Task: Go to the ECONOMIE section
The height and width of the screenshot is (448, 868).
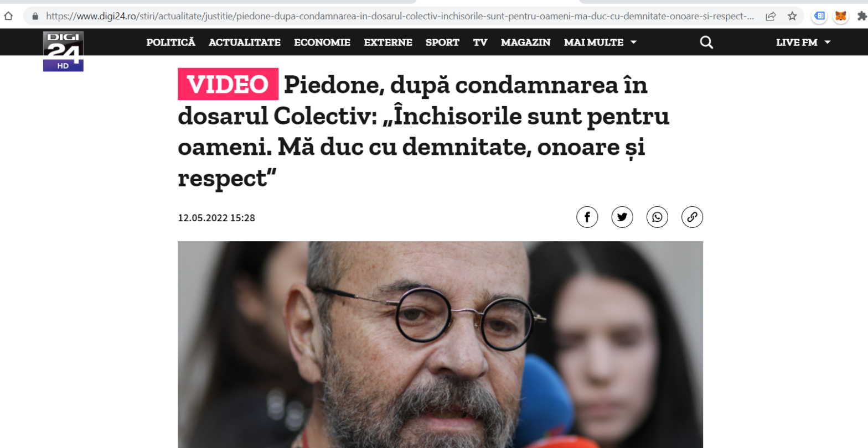Action: click(322, 43)
